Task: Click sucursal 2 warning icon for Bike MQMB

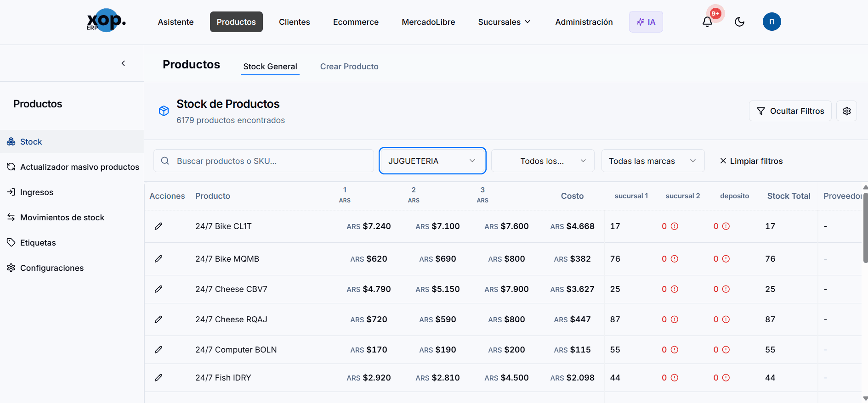Action: pos(675,259)
